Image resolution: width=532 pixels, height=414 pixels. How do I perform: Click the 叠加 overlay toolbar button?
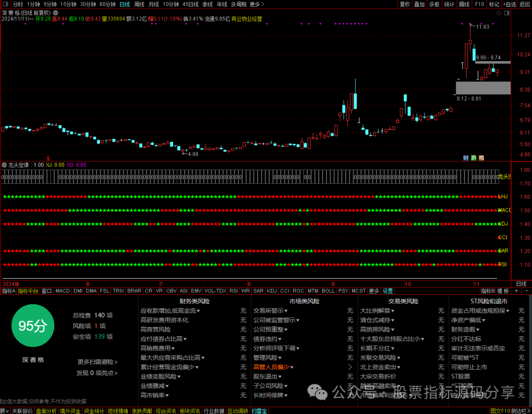tap(419, 4)
